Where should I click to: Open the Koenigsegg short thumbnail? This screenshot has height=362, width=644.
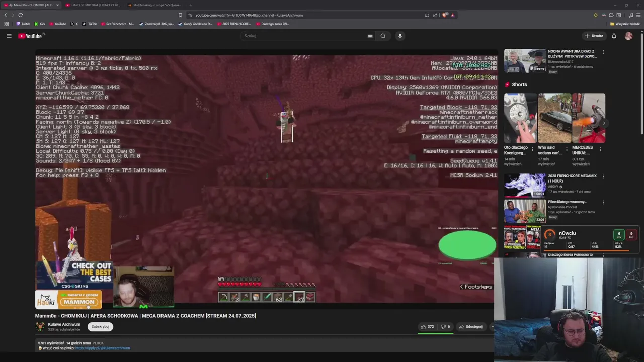tap(521, 118)
